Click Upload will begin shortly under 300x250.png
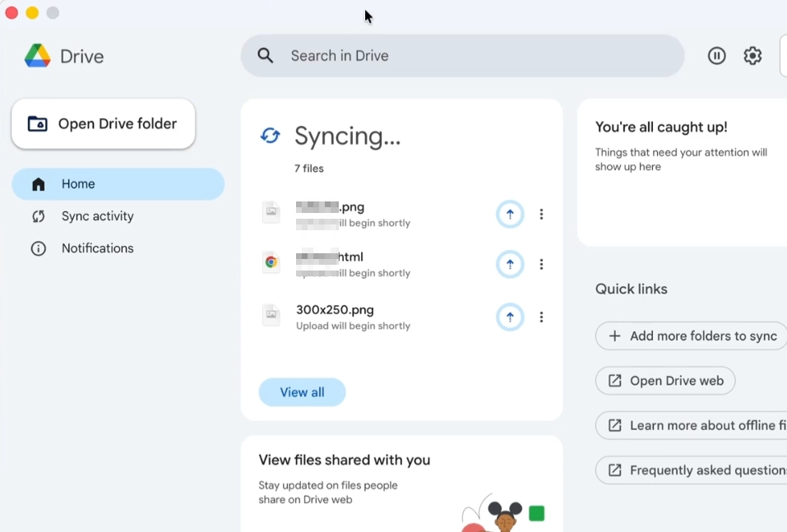This screenshot has height=532, width=787. 353,326
